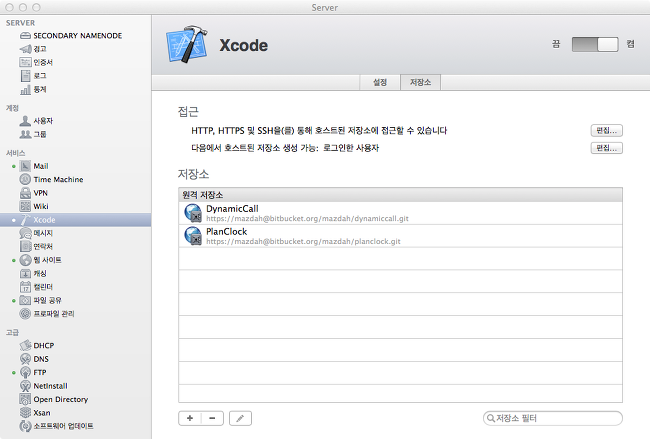Screen dimensions: 650x439
Task: Open the DNS service icon
Action: pos(25,359)
